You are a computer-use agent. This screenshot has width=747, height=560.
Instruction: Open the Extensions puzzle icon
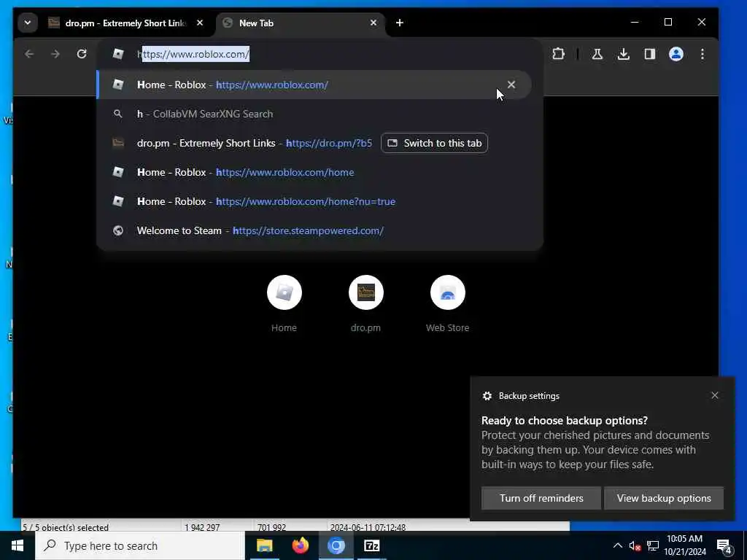(x=558, y=54)
